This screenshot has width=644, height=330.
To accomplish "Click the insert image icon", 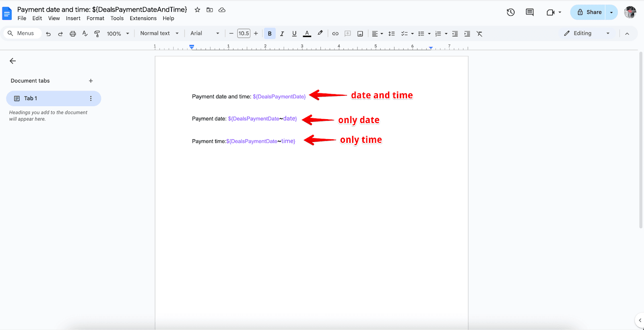I will [360, 34].
